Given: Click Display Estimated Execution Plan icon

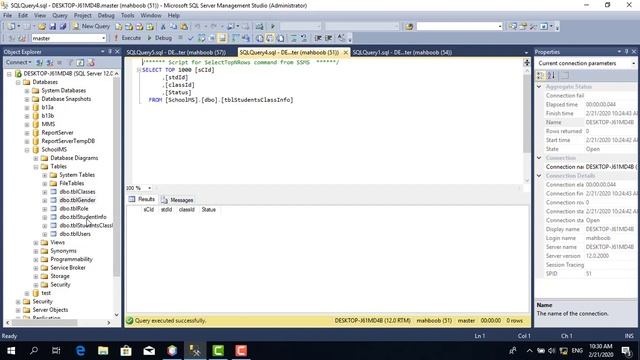Looking at the screenshot, I should [x=202, y=38].
